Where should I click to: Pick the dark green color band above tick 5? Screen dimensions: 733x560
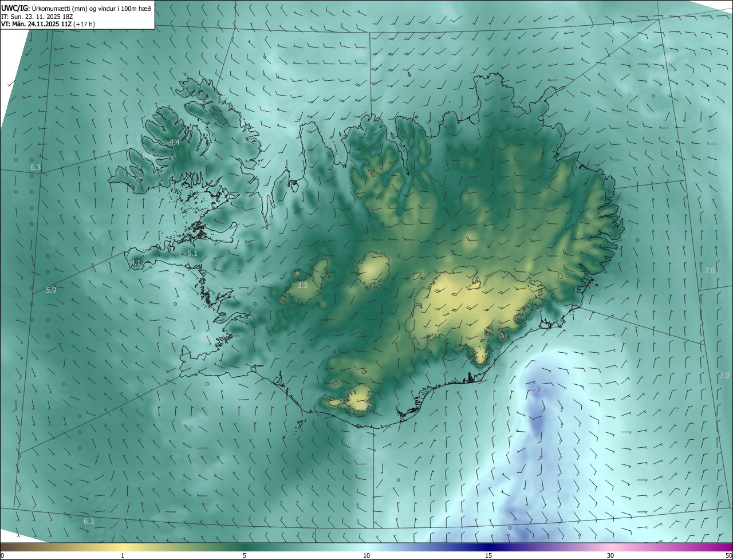click(245, 547)
